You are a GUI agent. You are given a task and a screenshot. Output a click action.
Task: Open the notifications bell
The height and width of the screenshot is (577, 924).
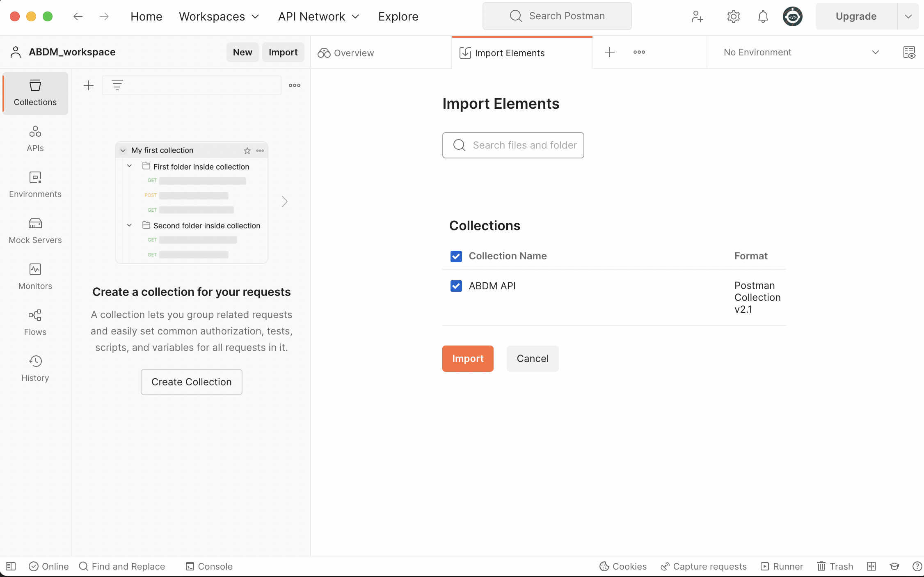(763, 16)
